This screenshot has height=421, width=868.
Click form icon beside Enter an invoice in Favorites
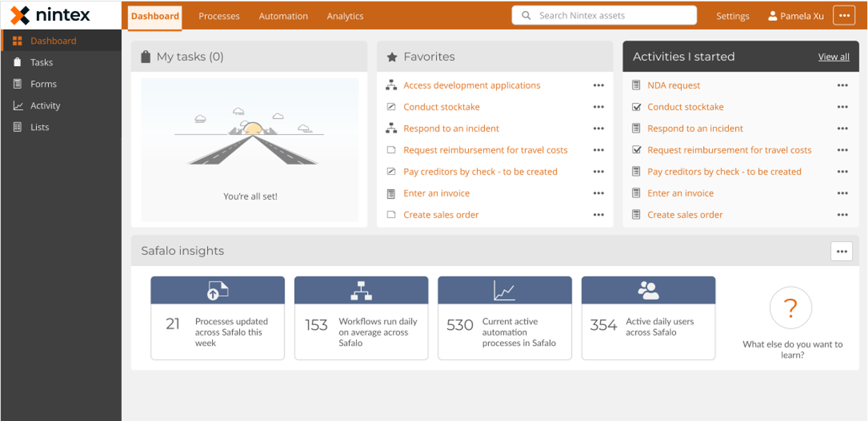point(391,193)
